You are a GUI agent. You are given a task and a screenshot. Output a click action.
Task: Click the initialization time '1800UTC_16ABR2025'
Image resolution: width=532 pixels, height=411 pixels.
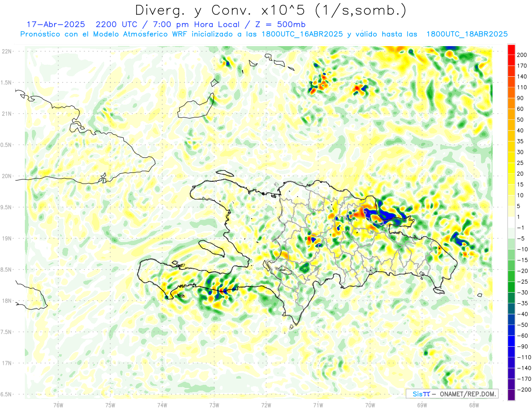pos(302,34)
